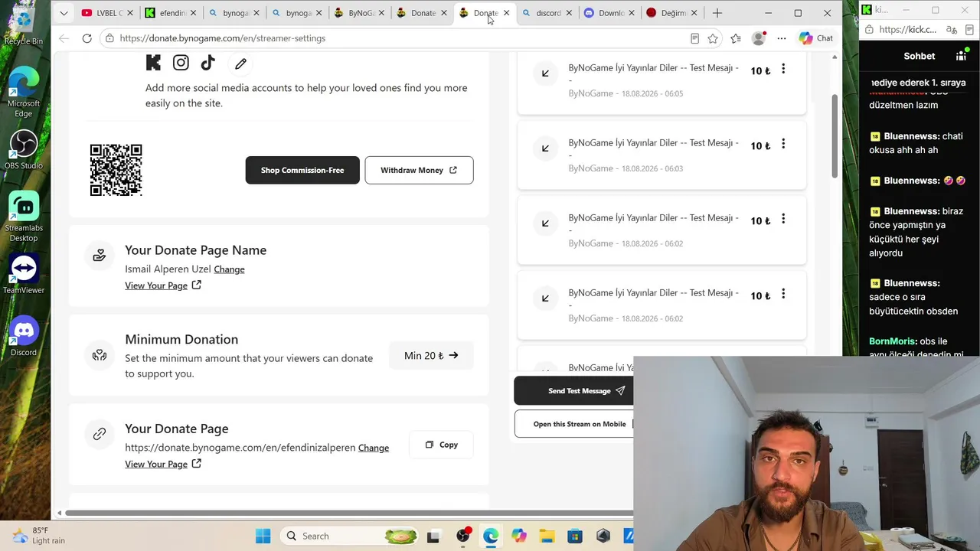Screen dimensions: 980x551
Task: Open options menu for the 06:03 donation
Action: tap(783, 144)
